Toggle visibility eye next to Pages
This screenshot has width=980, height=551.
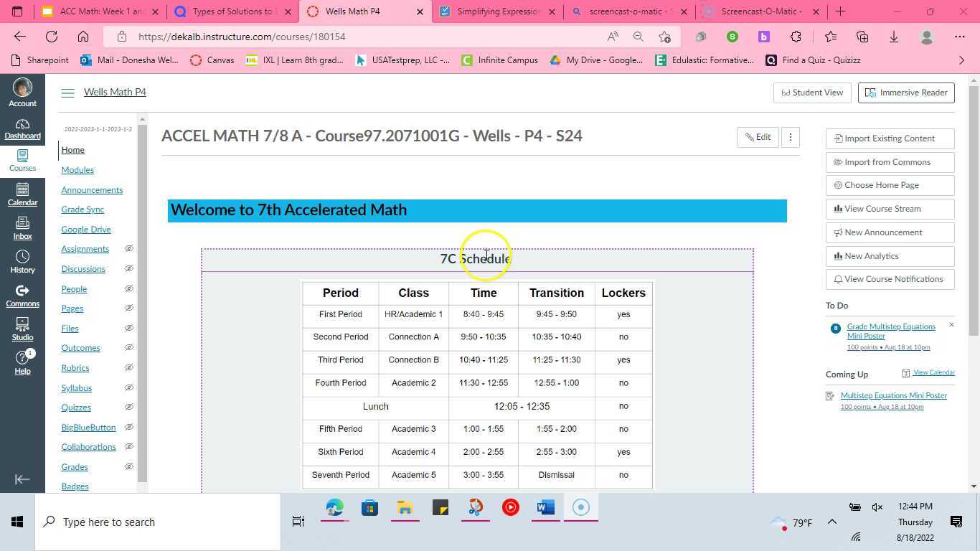[129, 308]
